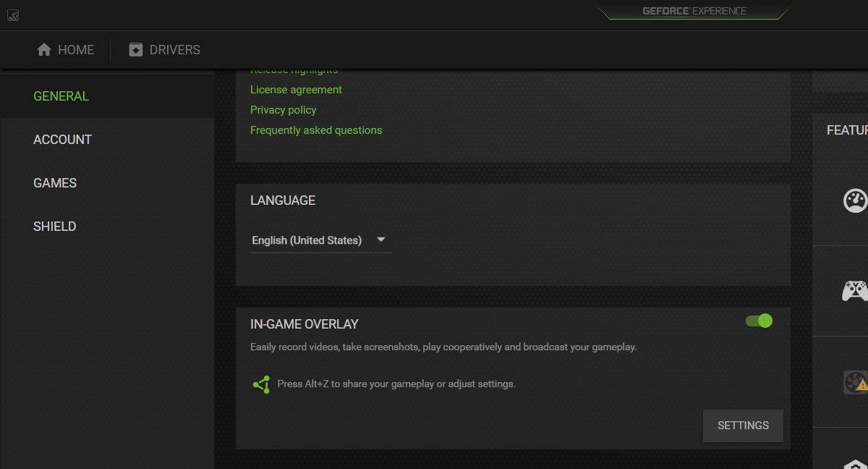Screen dimensions: 868x469
Task: Open In-Game Overlay Settings button
Action: pos(743,426)
